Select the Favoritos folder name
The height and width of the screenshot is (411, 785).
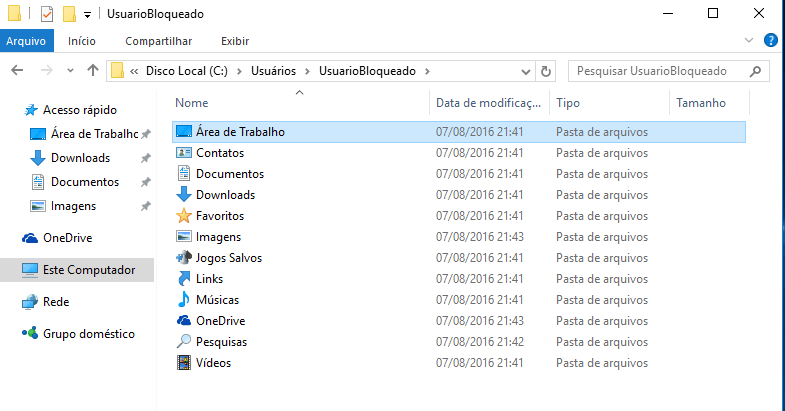point(220,216)
